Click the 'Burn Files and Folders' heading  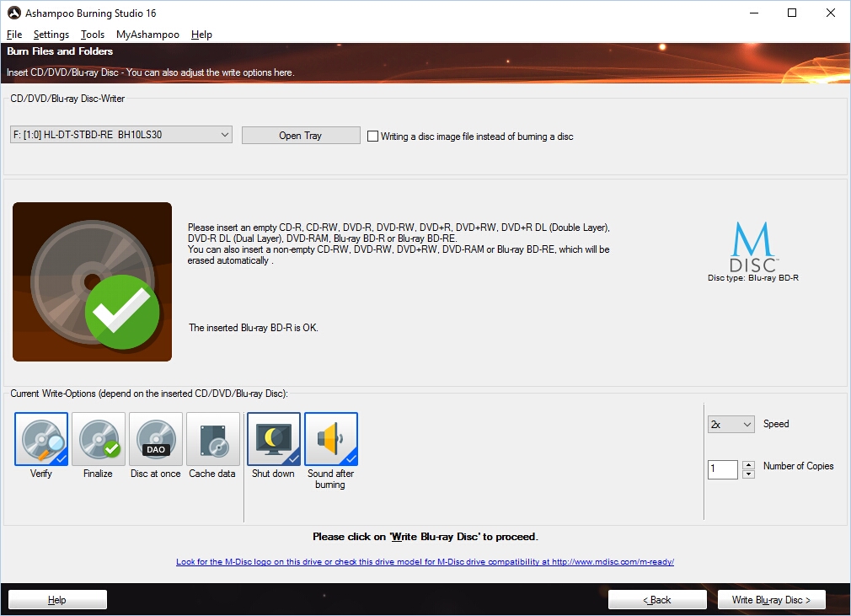60,51
